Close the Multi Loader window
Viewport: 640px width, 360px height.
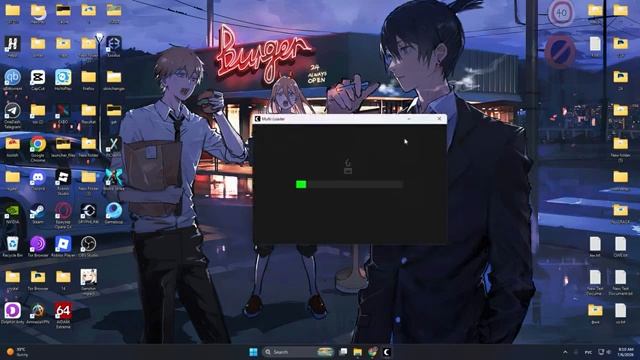click(x=439, y=119)
